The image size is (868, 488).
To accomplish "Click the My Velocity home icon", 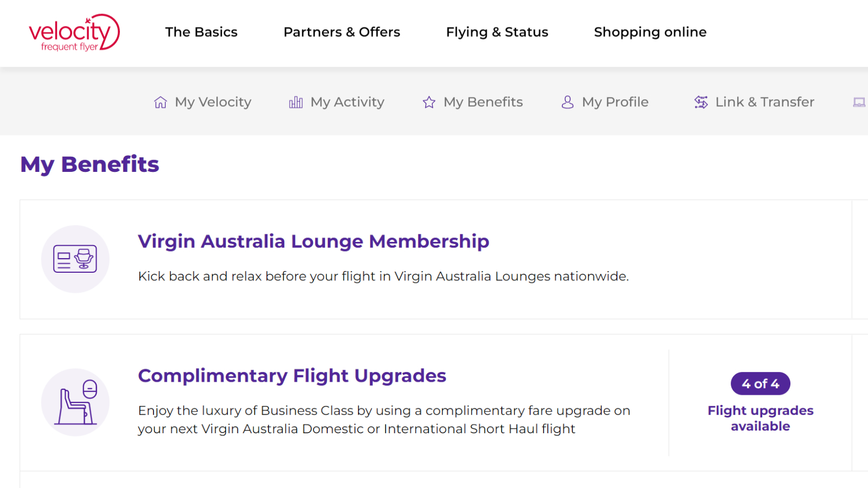I will 161,102.
